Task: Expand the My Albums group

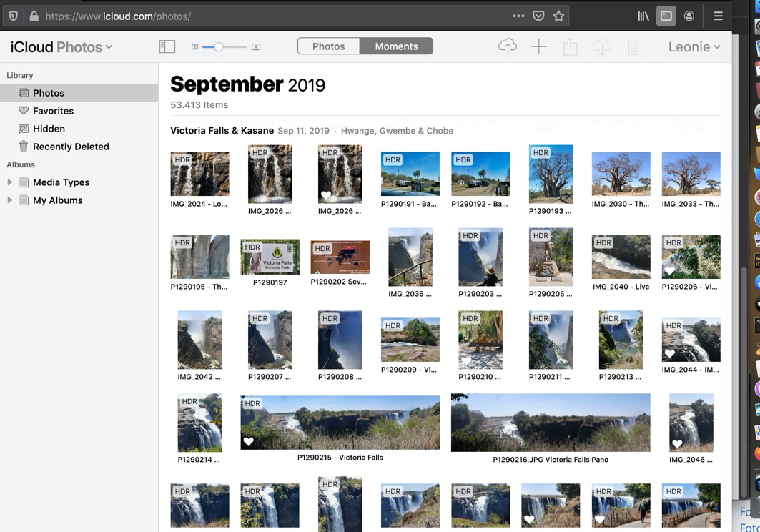Action: coord(10,200)
